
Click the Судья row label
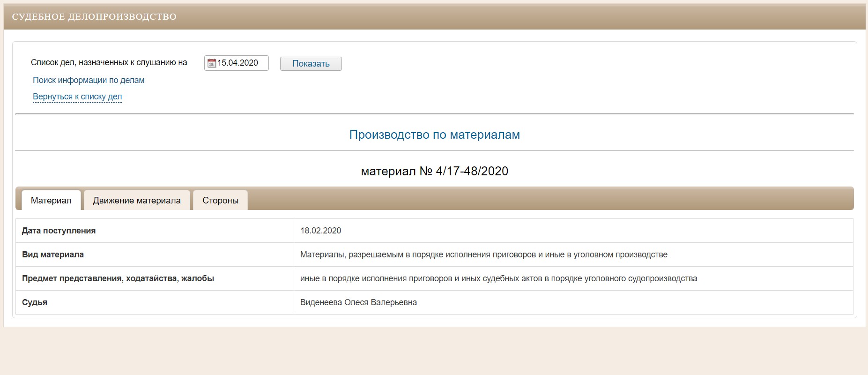tap(35, 302)
